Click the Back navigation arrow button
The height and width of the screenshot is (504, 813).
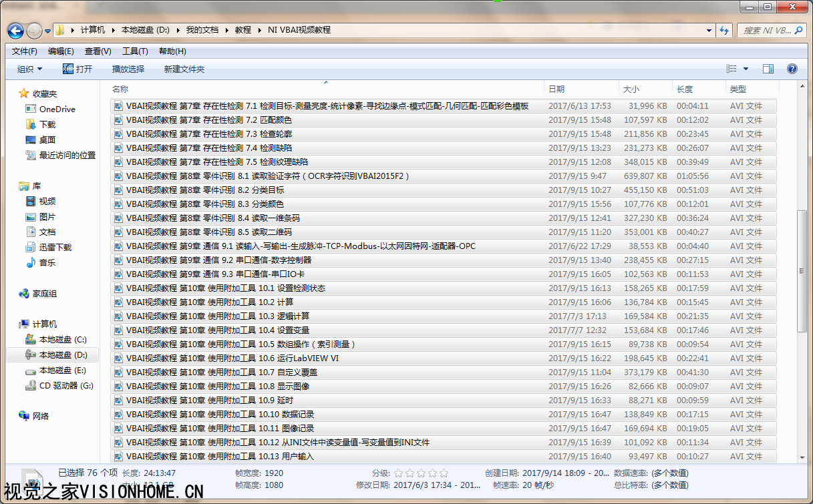pyautogui.click(x=15, y=31)
